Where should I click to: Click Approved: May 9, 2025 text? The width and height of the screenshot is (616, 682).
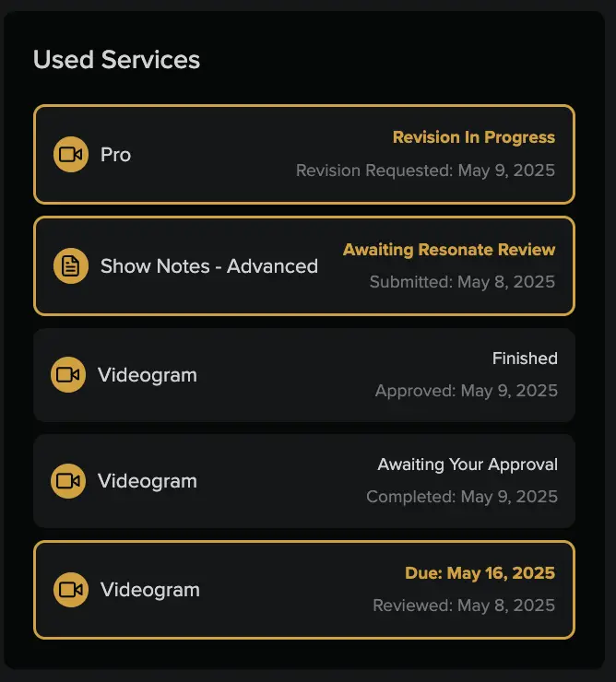[466, 391]
